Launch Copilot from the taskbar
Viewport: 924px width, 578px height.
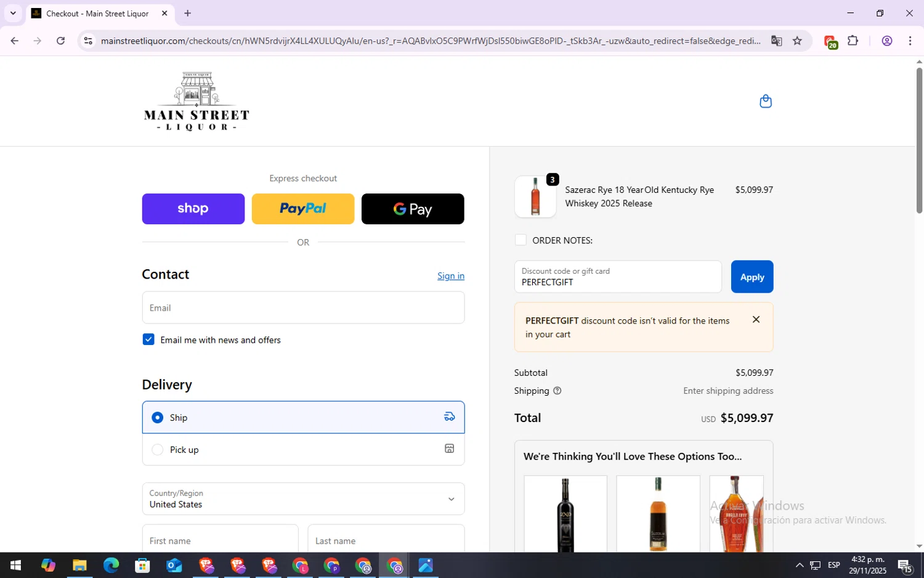pos(48,565)
